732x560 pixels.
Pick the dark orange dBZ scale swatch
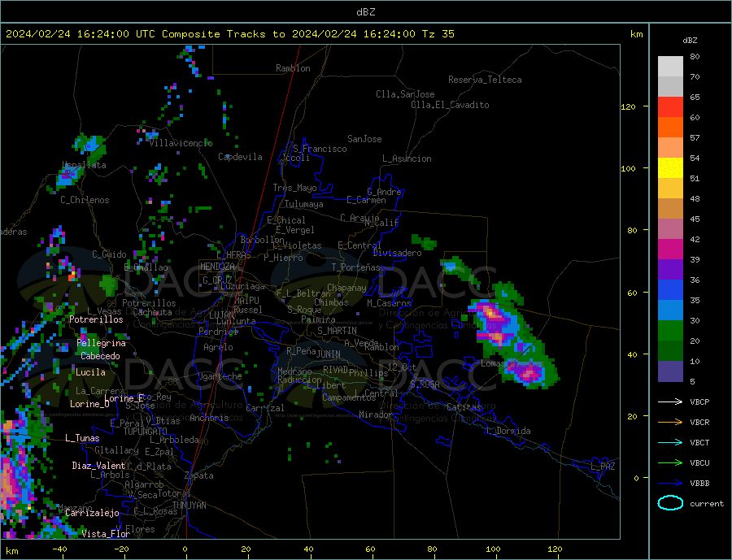coord(670,128)
